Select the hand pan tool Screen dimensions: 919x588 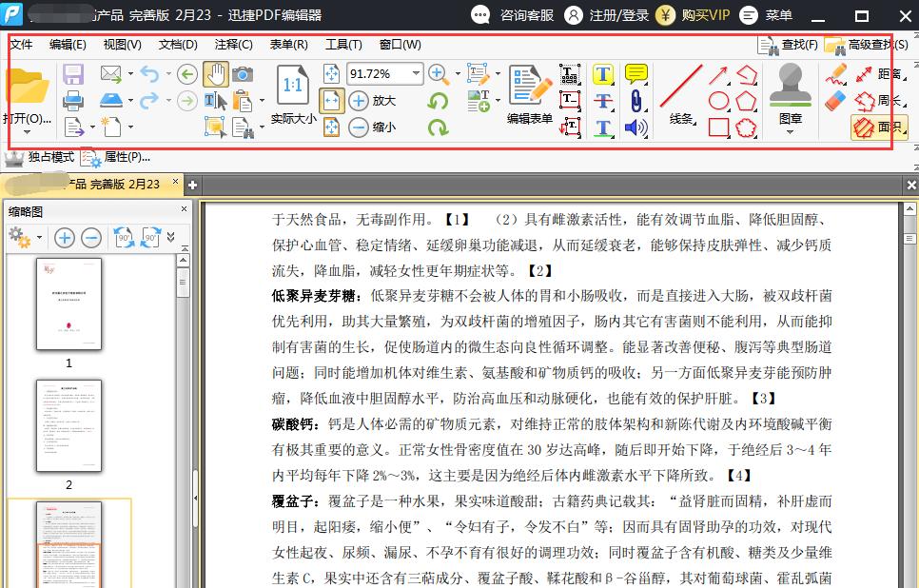(x=216, y=73)
